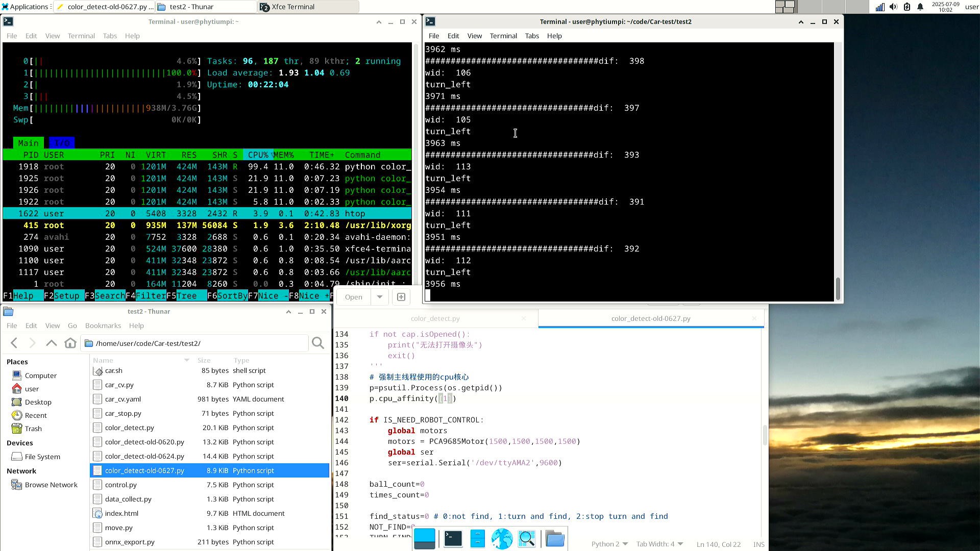Sort Thunar files by Size column
980x551 pixels.
204,360
